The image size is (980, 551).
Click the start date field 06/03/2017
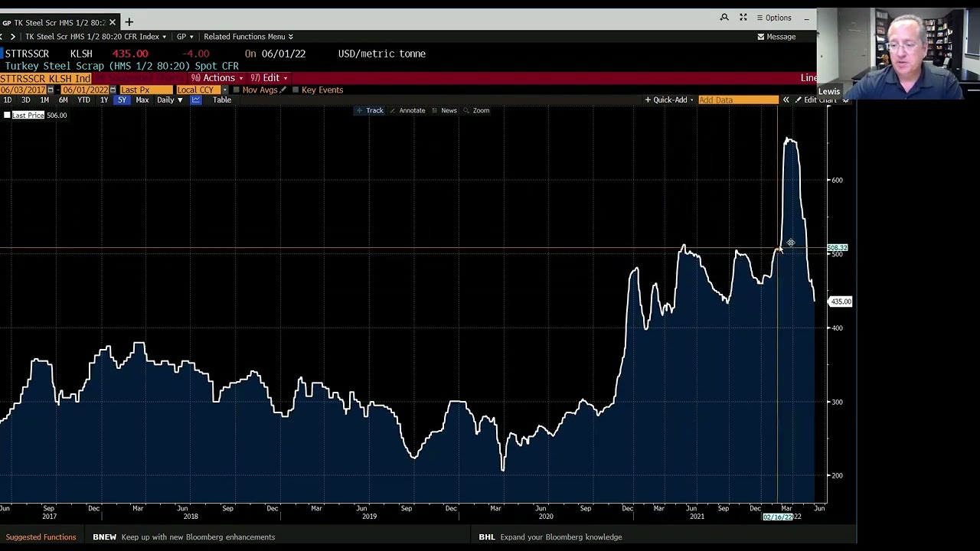pos(23,90)
